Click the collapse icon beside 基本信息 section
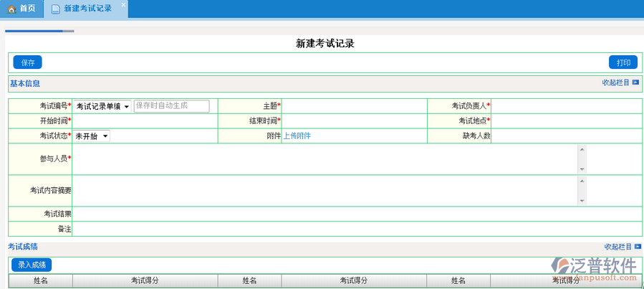 tap(635, 82)
